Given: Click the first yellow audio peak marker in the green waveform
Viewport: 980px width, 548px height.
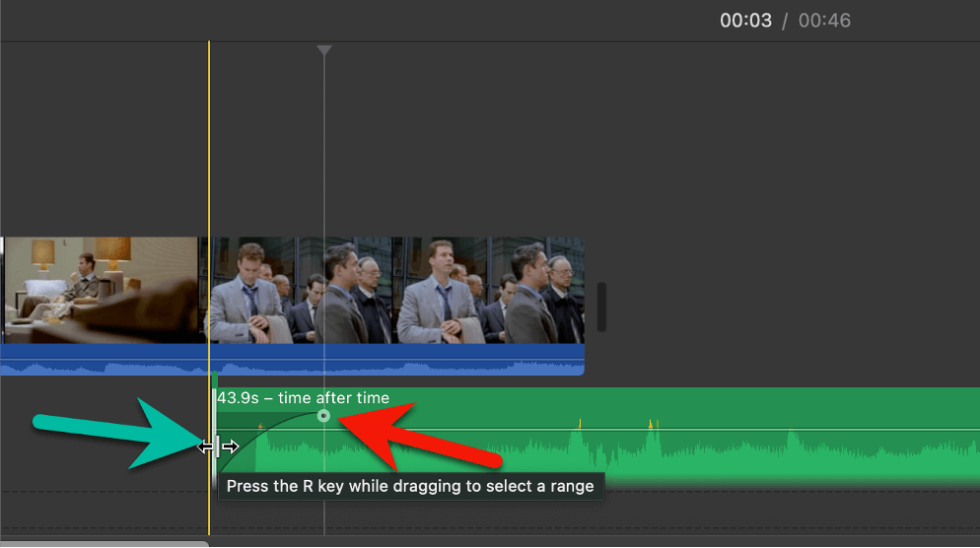Looking at the screenshot, I should (x=580, y=424).
